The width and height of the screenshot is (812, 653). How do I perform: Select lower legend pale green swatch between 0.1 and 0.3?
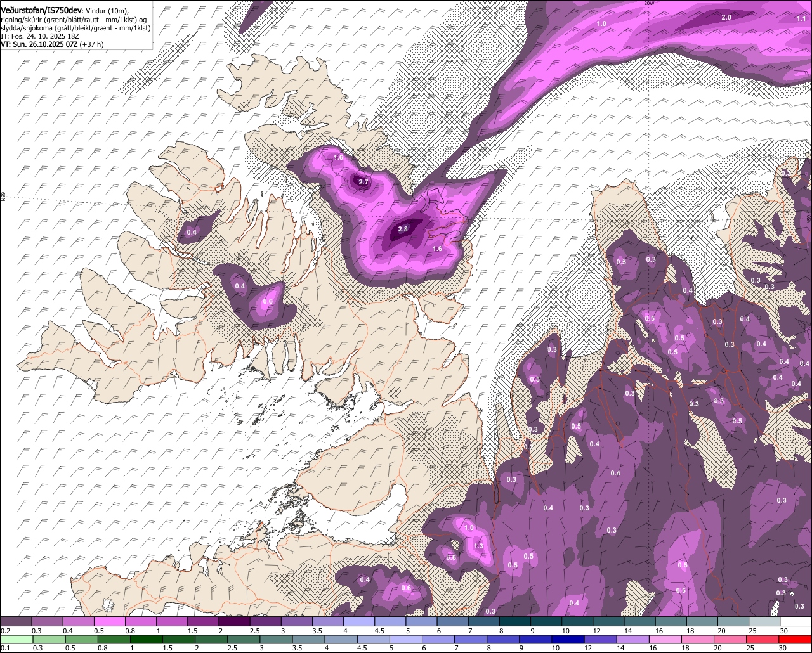[17, 639]
